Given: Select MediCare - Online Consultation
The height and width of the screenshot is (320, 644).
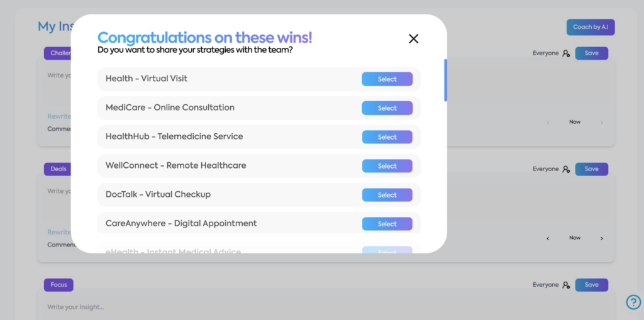Looking at the screenshot, I should 387,108.
